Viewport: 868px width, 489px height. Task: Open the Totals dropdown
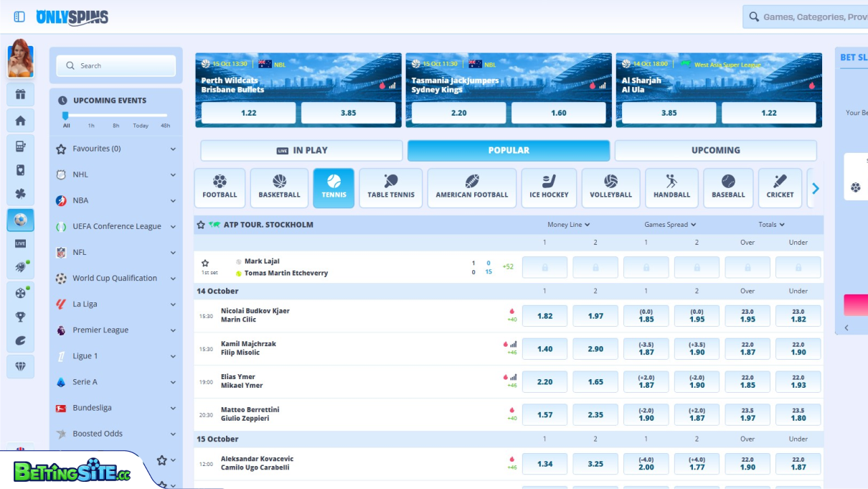(x=771, y=224)
